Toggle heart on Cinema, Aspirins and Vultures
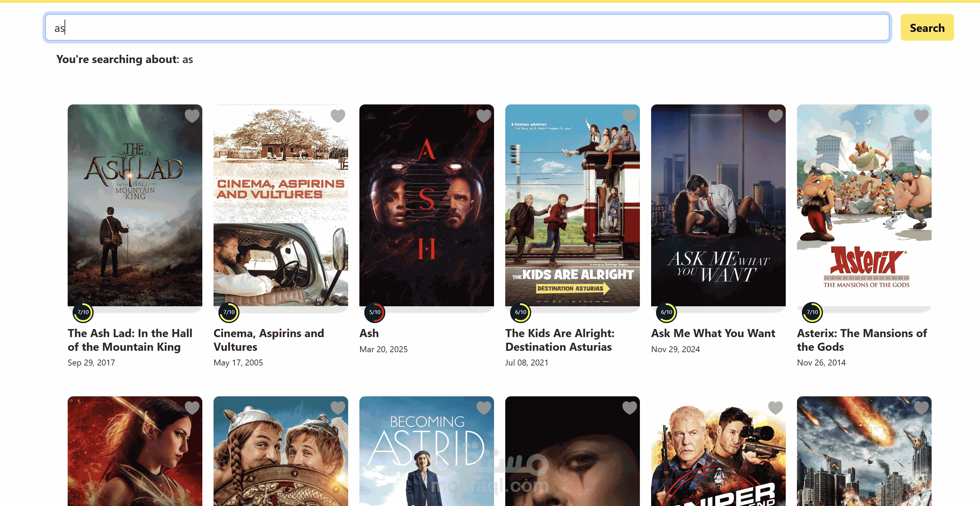980x506 pixels. click(337, 116)
